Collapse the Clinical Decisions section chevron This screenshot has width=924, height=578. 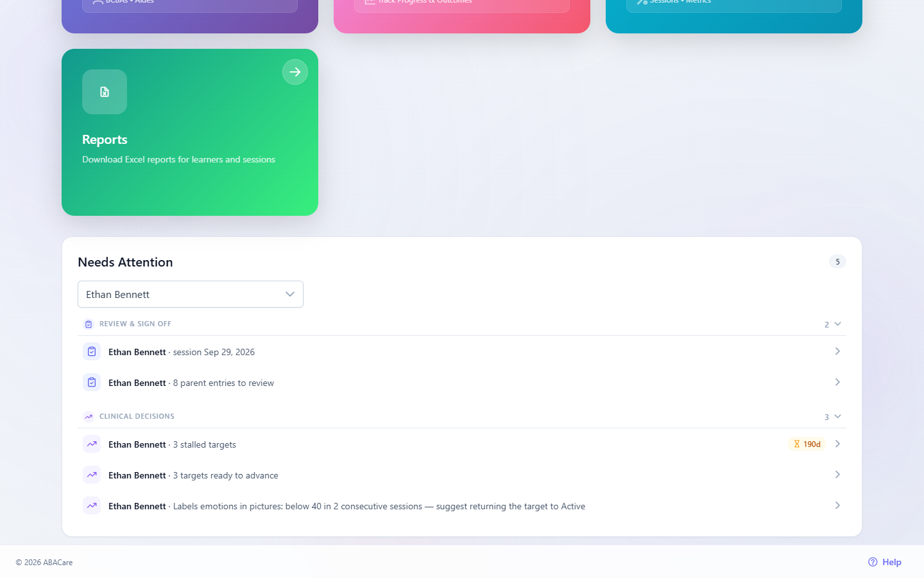click(837, 416)
